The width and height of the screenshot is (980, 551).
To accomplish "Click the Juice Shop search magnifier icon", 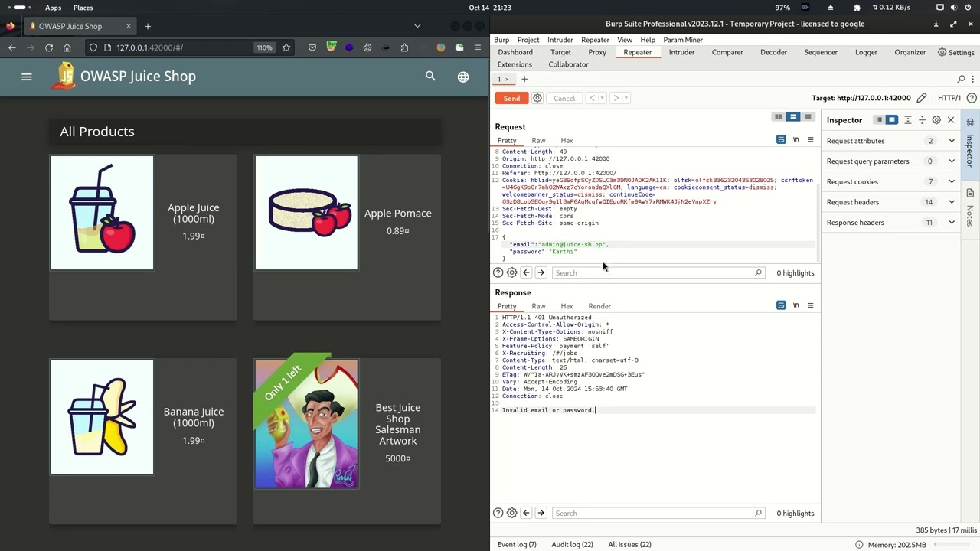I will [x=430, y=77].
